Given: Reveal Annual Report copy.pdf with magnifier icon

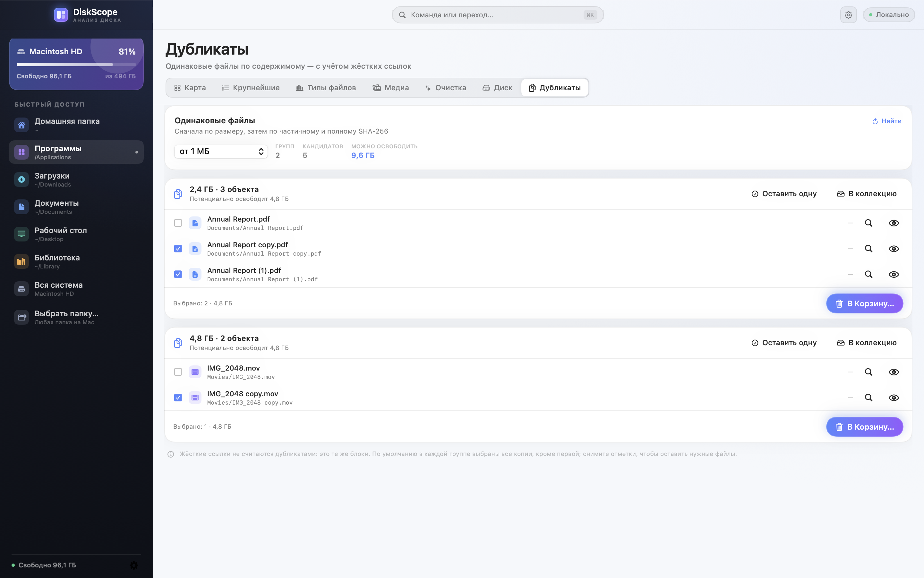Looking at the screenshot, I should pyautogui.click(x=868, y=249).
